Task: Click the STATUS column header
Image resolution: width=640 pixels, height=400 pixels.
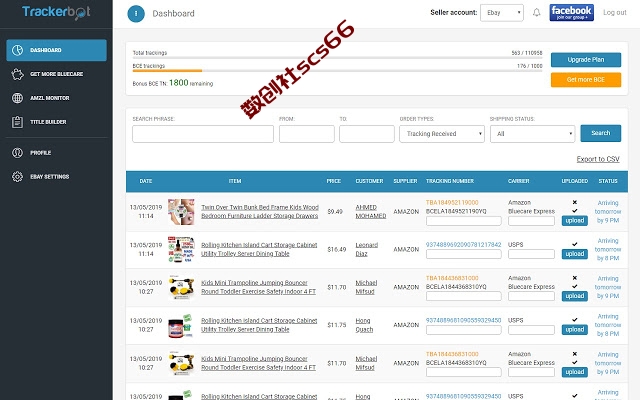Action: (x=608, y=181)
